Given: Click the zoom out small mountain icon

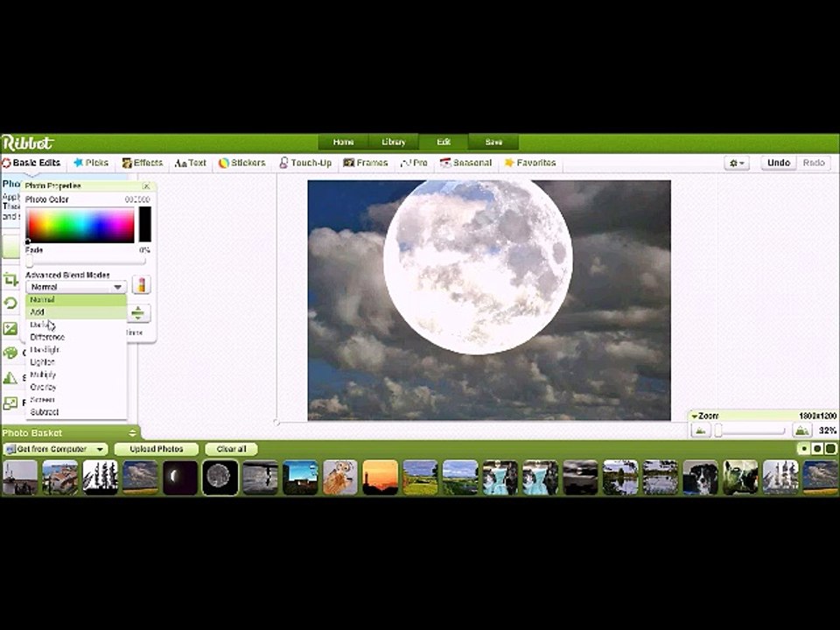Looking at the screenshot, I should (700, 430).
